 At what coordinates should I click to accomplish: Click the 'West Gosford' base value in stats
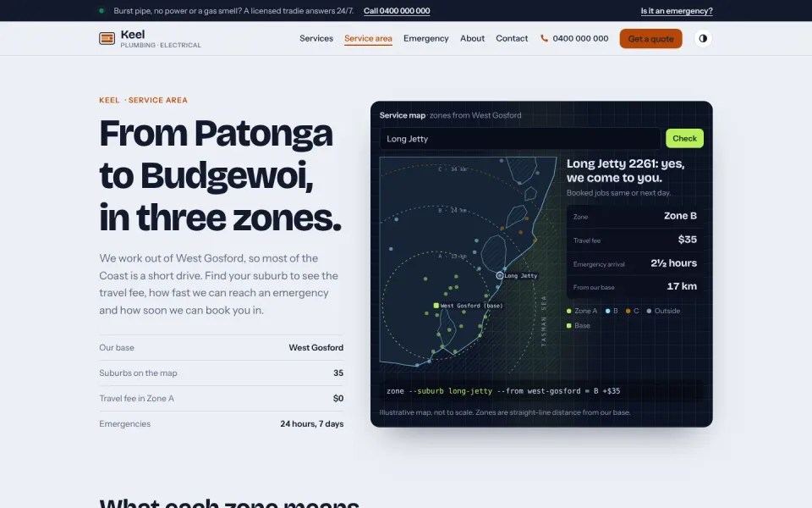coord(315,347)
